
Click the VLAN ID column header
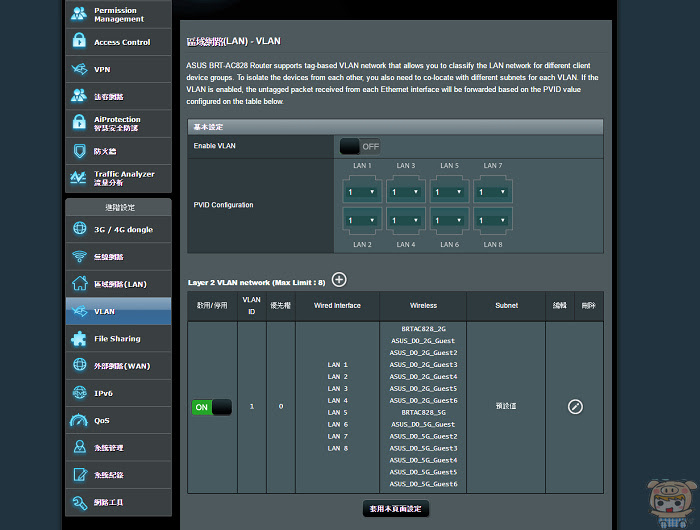251,306
